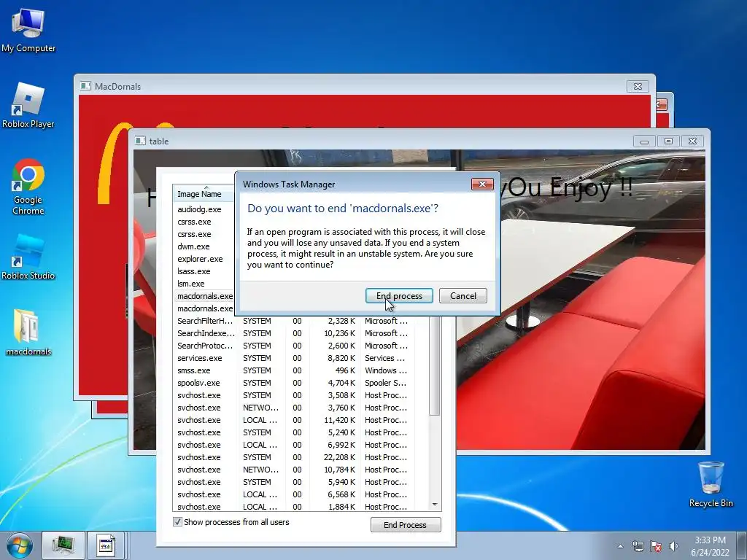Open the Action Center flag icon
Image resolution: width=747 pixels, height=560 pixels.
656,546
